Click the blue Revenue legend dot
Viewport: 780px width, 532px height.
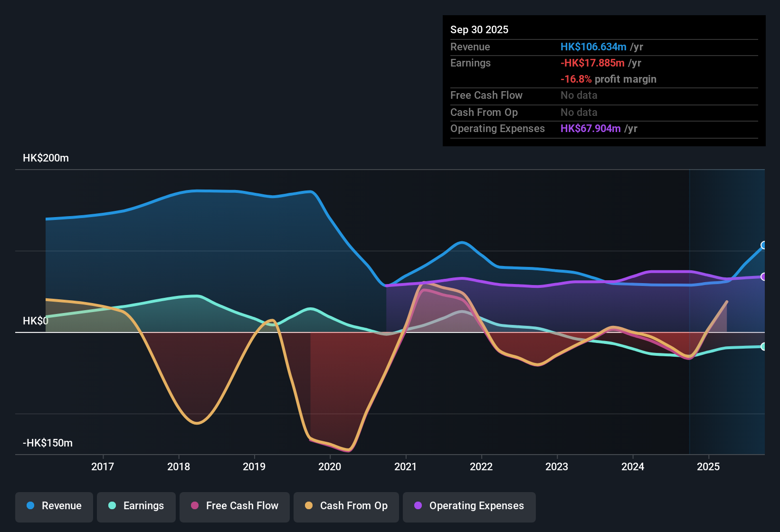coord(30,506)
